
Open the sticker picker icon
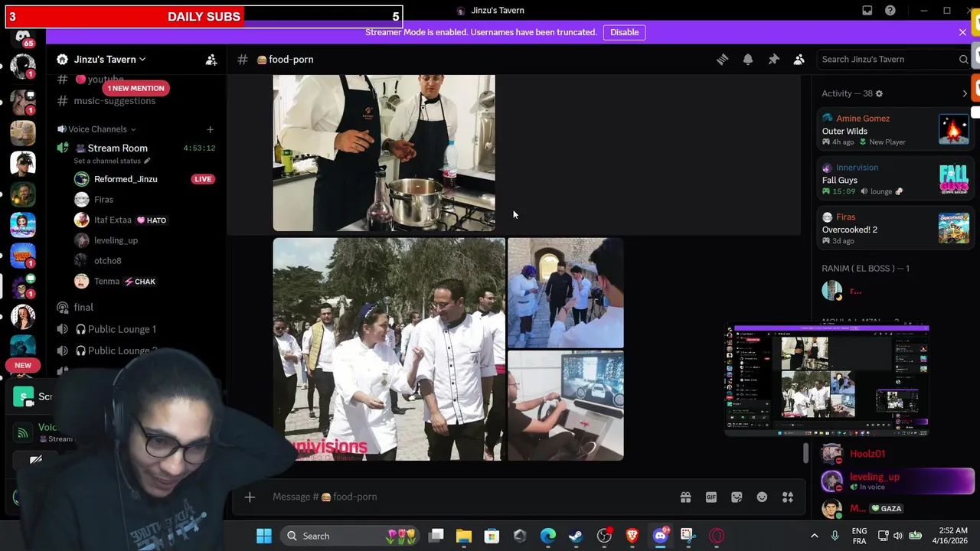pos(737,497)
